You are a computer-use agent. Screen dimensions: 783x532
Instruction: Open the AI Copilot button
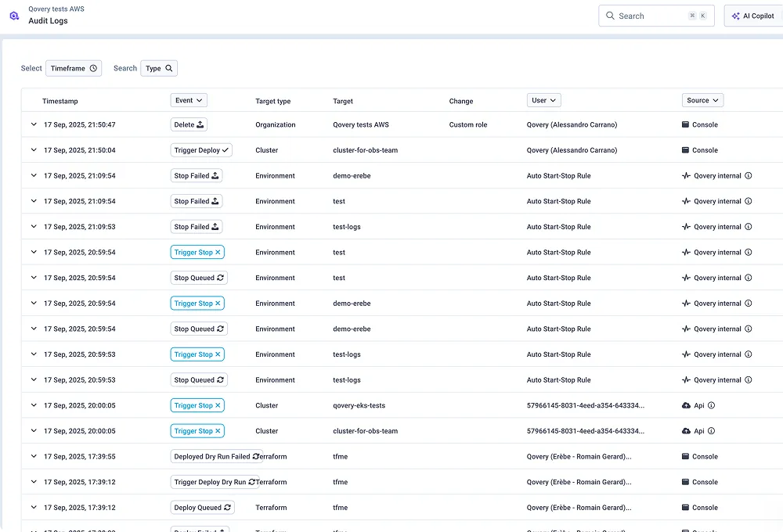(x=753, y=16)
